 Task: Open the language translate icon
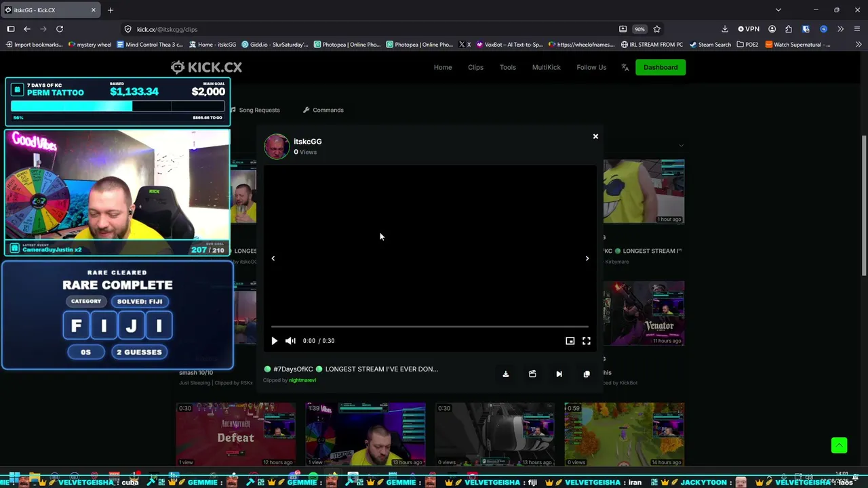[625, 67]
